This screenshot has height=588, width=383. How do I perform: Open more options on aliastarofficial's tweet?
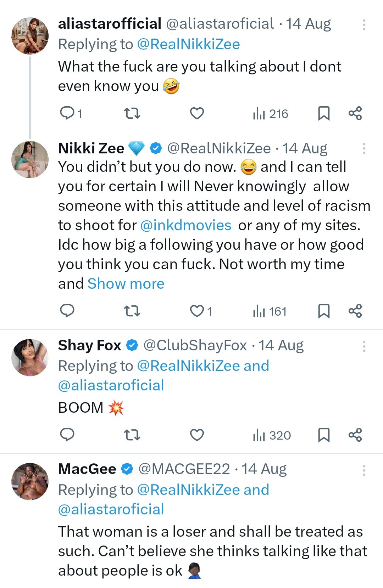364,24
